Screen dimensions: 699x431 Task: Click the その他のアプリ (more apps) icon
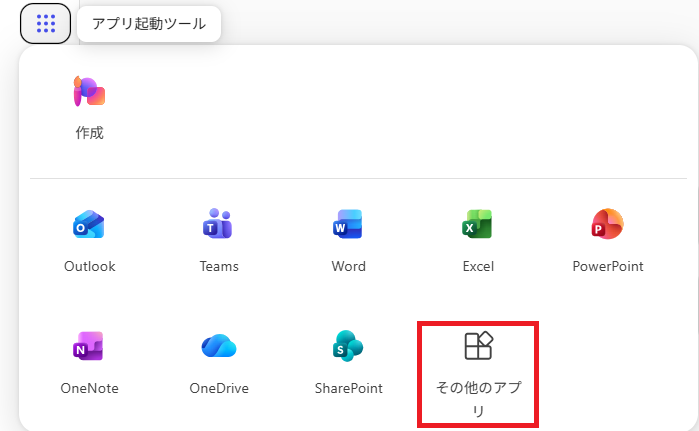click(478, 346)
